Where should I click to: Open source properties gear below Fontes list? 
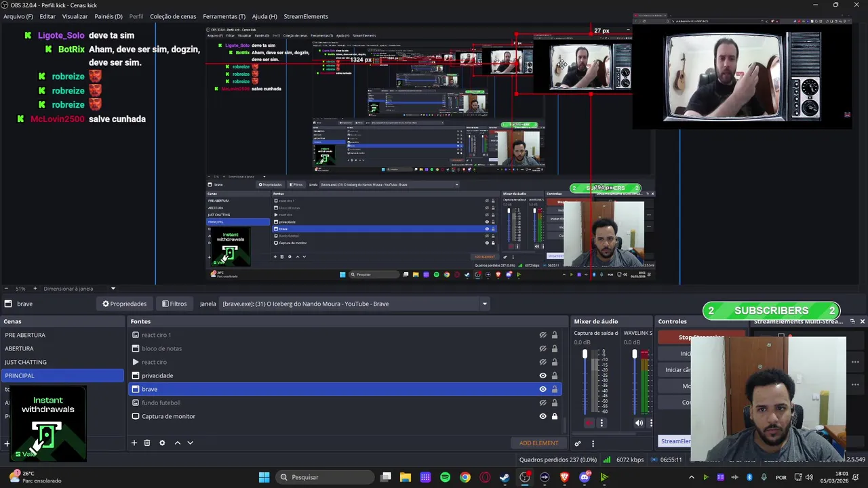tap(162, 443)
